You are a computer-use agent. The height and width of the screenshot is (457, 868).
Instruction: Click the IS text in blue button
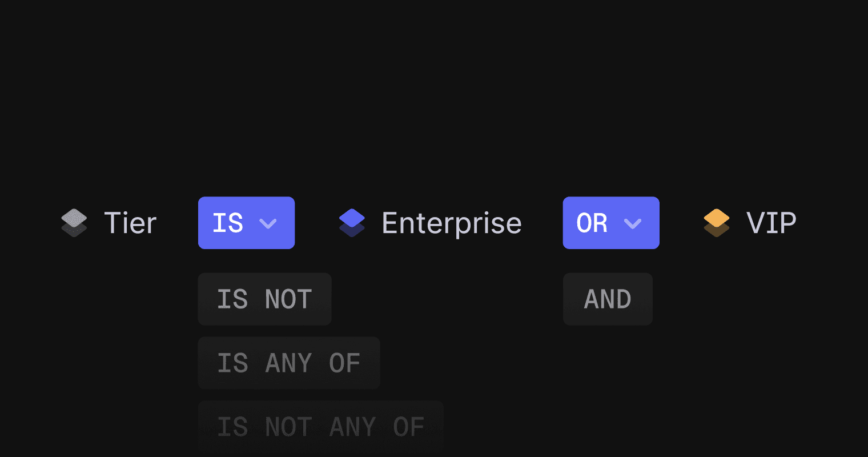(228, 223)
